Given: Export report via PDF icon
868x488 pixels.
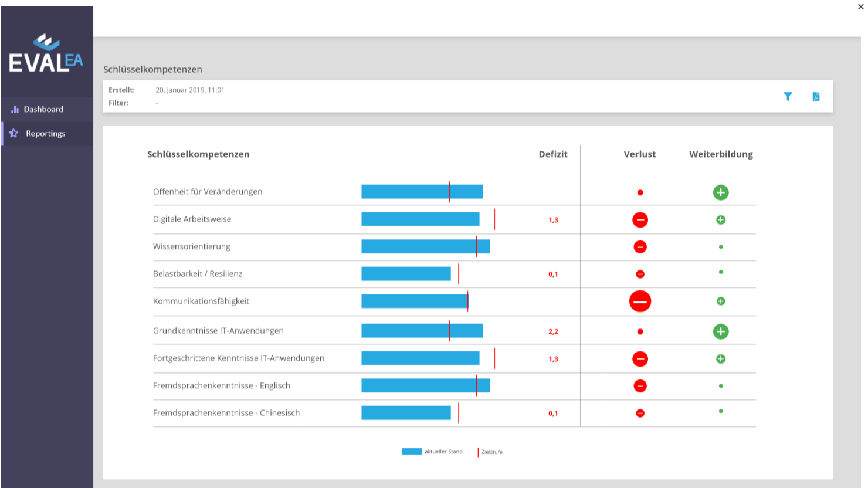Looking at the screenshot, I should coord(816,96).
